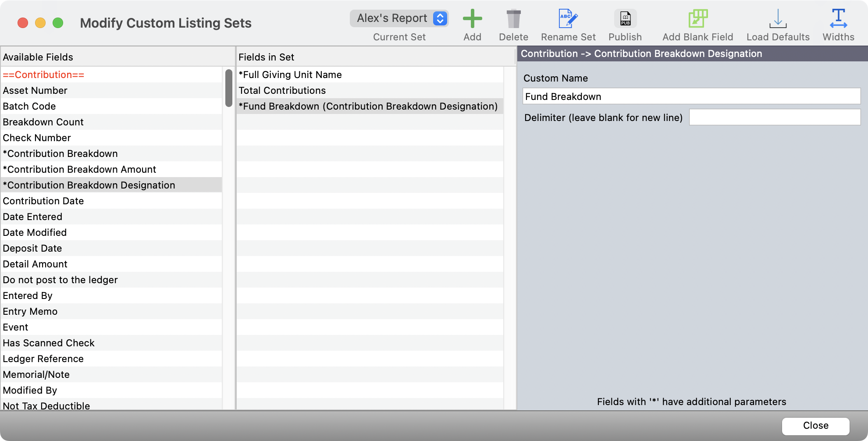Select the Fund Breakdown row in set

(368, 107)
